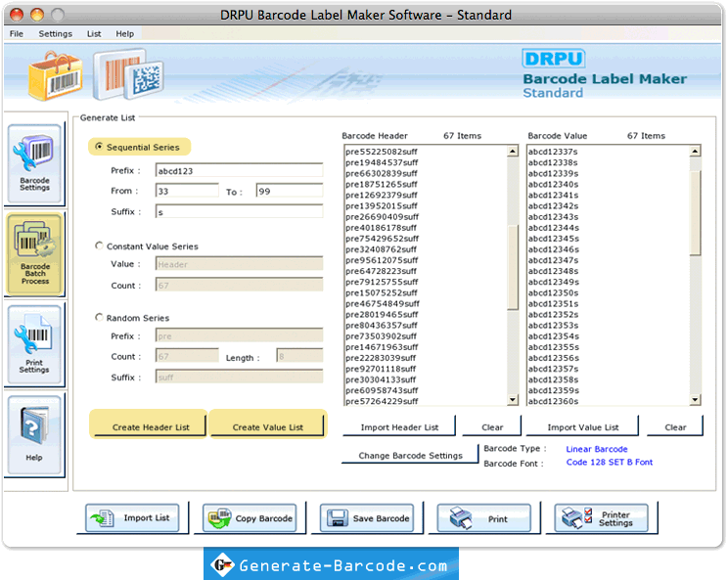The image size is (728, 580).
Task: Click the barcode label cards banner icon
Action: pos(128,74)
